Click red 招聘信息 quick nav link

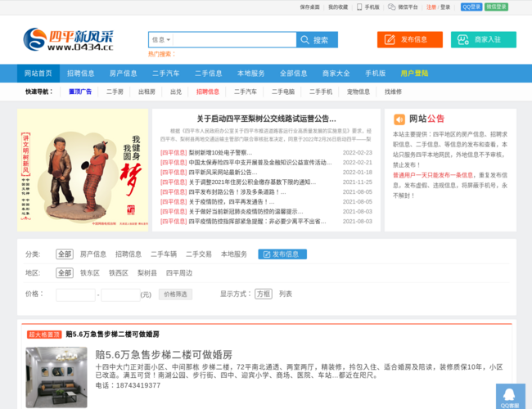point(208,92)
